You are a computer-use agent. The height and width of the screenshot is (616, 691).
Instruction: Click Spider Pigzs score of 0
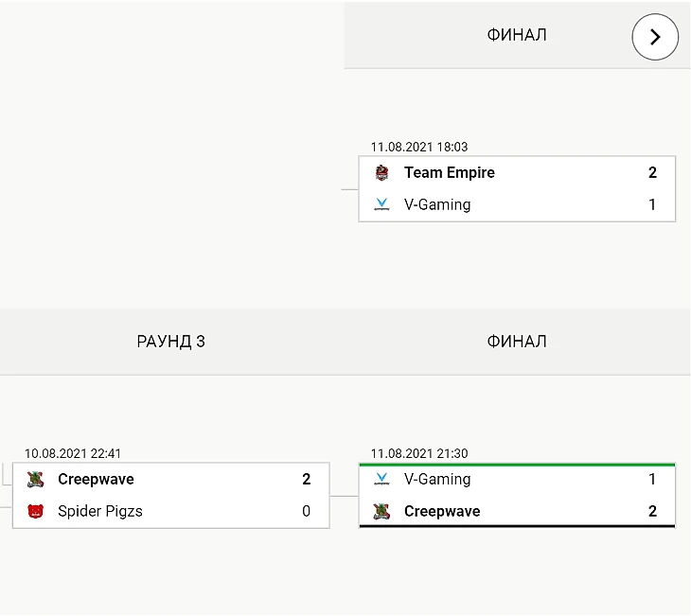click(x=306, y=512)
